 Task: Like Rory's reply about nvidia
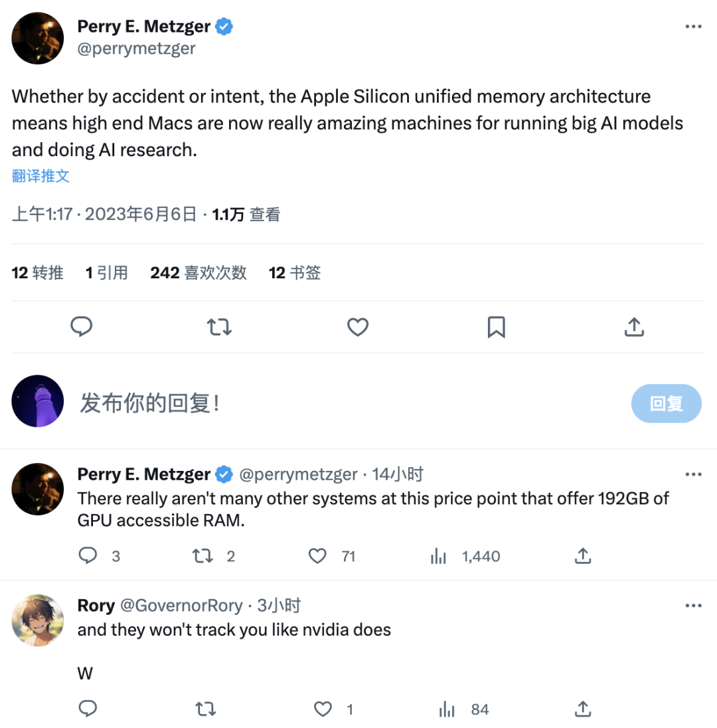(323, 709)
